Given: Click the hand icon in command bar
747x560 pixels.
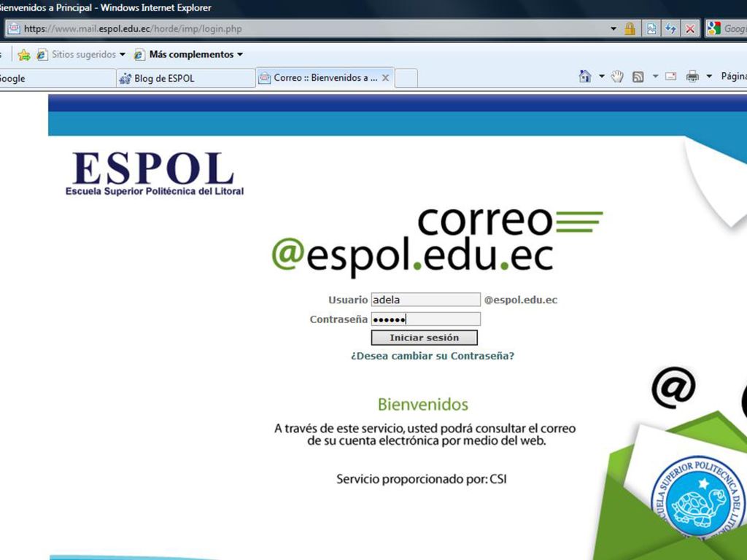Looking at the screenshot, I should 617,76.
